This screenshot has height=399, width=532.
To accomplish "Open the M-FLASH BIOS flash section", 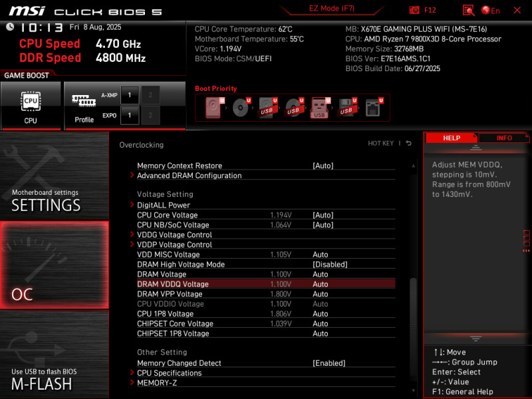I will (x=55, y=354).
